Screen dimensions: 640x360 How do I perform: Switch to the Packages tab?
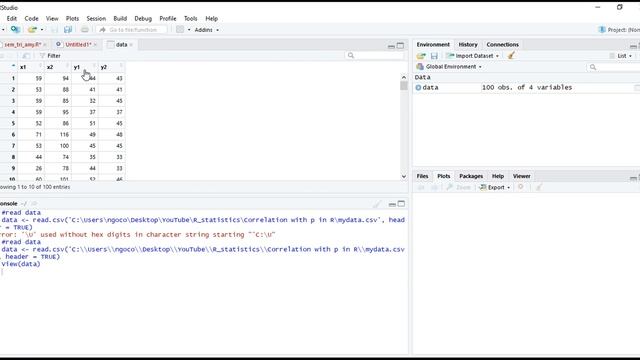coord(471,176)
